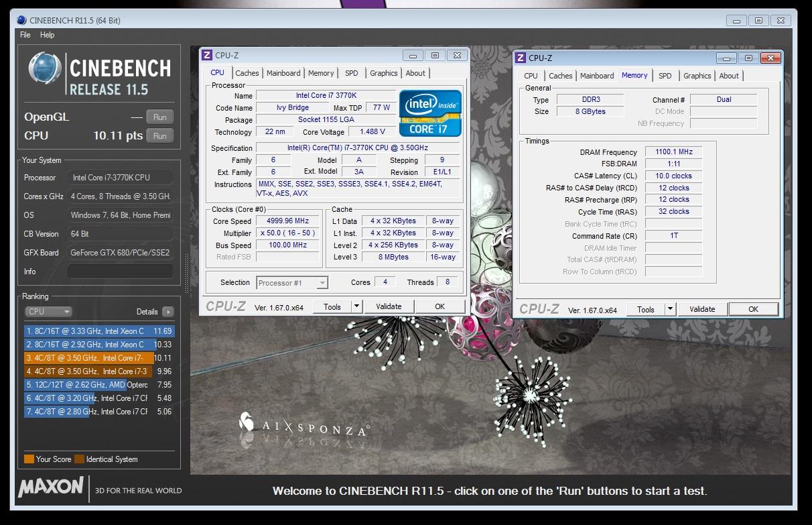Screen dimensions: 812x525
Task: Open the File menu in Cinebench
Action: tap(25, 35)
